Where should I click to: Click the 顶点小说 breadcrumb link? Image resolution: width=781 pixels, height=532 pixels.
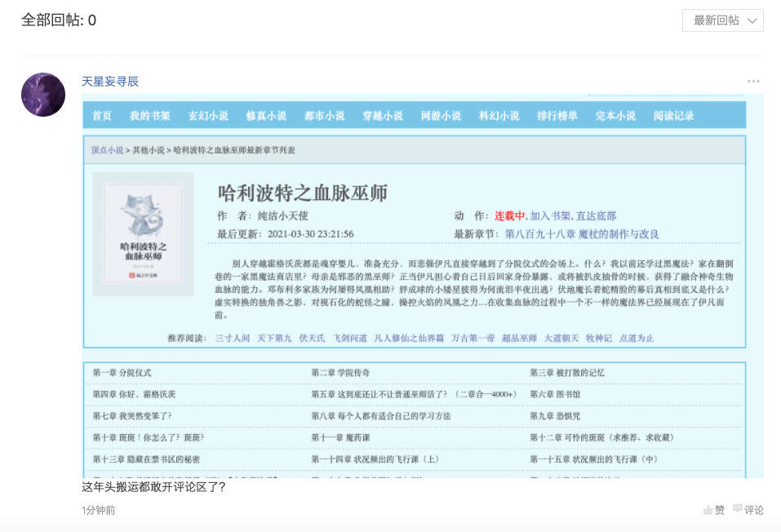click(107, 150)
